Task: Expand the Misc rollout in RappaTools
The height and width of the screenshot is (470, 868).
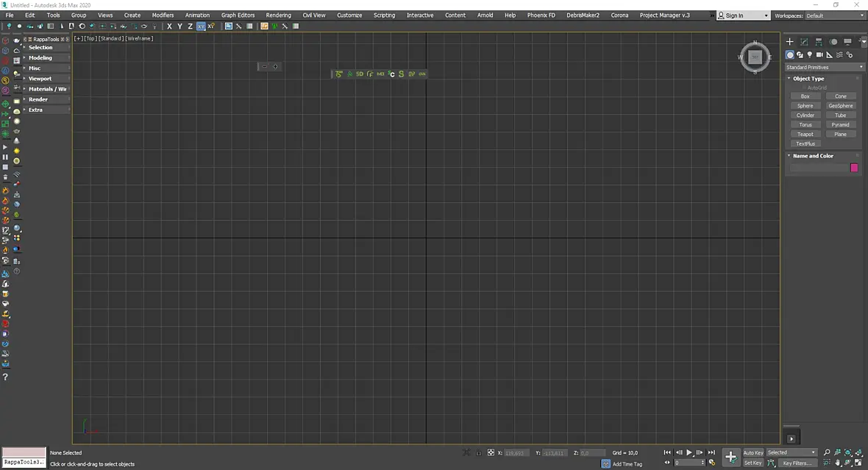Action: (x=46, y=68)
